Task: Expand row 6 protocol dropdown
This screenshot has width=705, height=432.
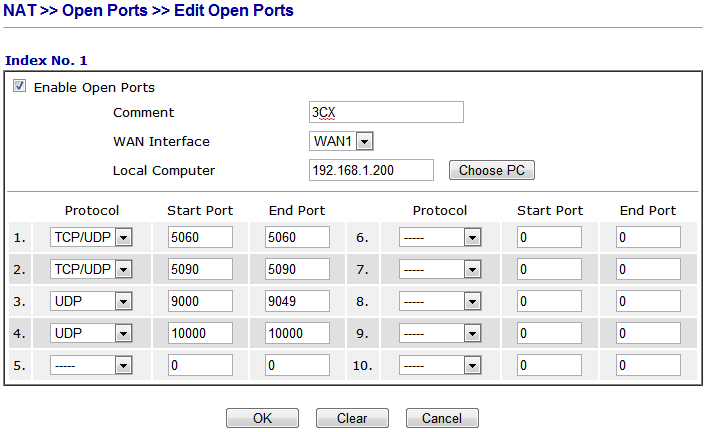Action: pyautogui.click(x=440, y=237)
